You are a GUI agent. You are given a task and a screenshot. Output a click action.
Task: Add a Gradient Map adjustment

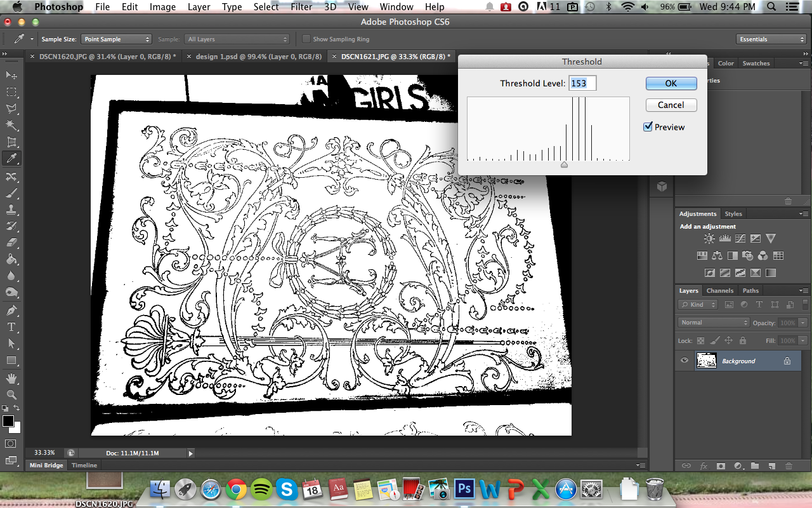point(771,272)
